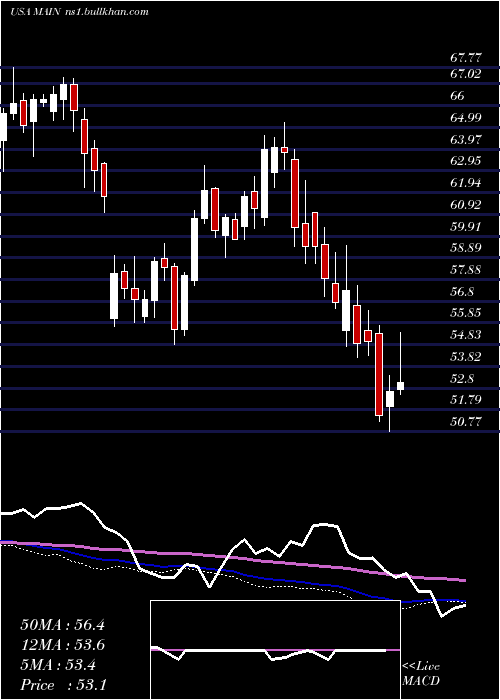Image resolution: width=500 pixels, height=700 pixels.
Task: Click the 67.77 price axis label
Action: tap(466, 58)
